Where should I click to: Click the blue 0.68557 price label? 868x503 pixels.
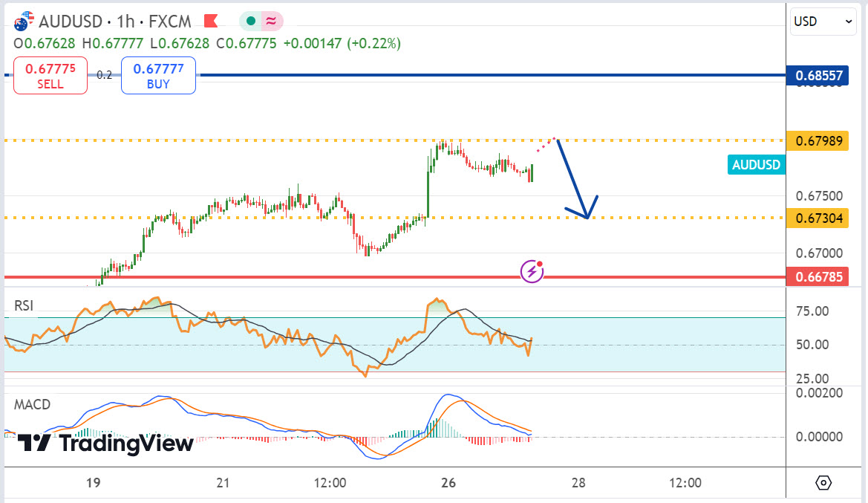[x=818, y=75]
